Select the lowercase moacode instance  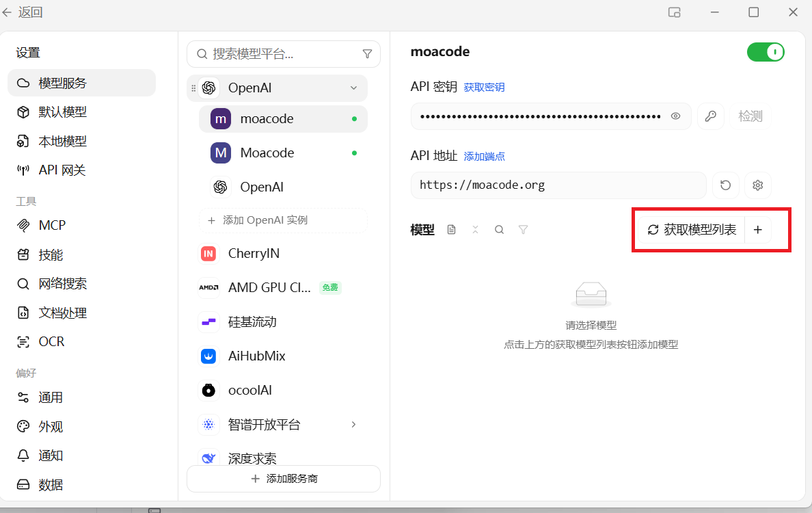[283, 118]
